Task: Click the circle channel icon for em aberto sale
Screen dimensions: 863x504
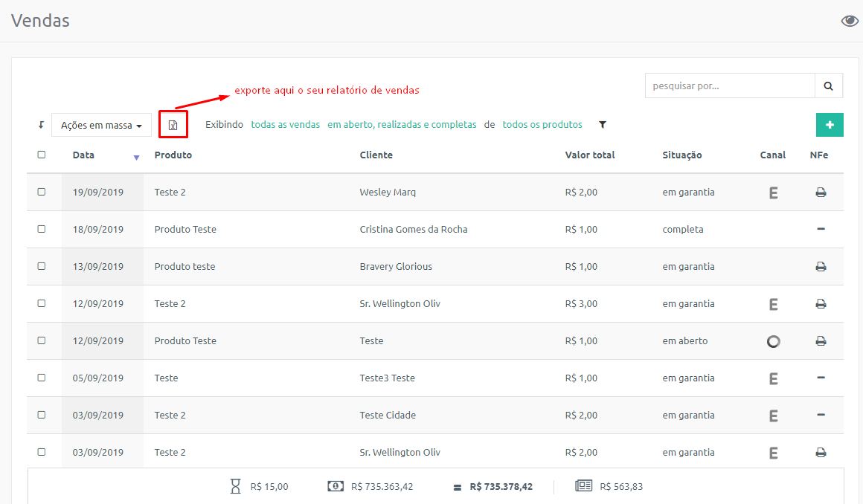Action: tap(773, 342)
